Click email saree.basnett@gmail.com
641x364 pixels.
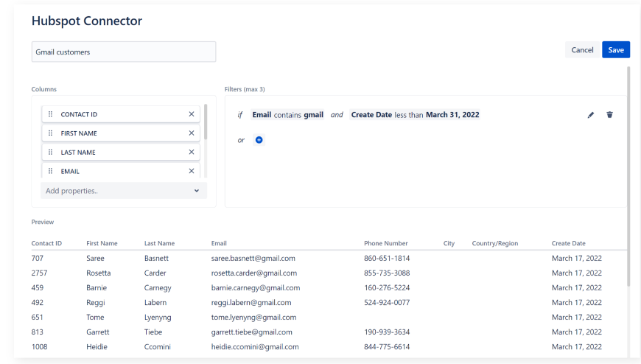click(253, 258)
